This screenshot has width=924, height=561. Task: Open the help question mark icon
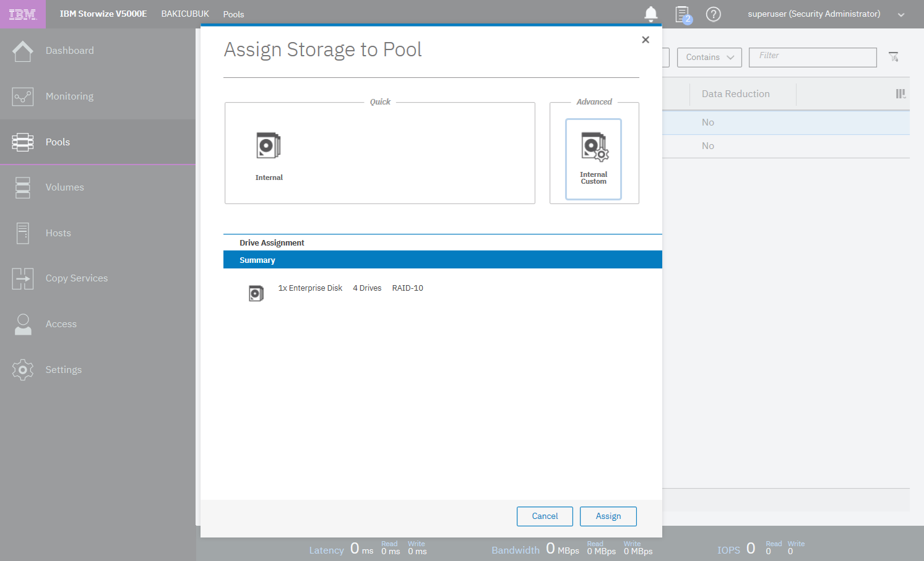pyautogui.click(x=714, y=14)
